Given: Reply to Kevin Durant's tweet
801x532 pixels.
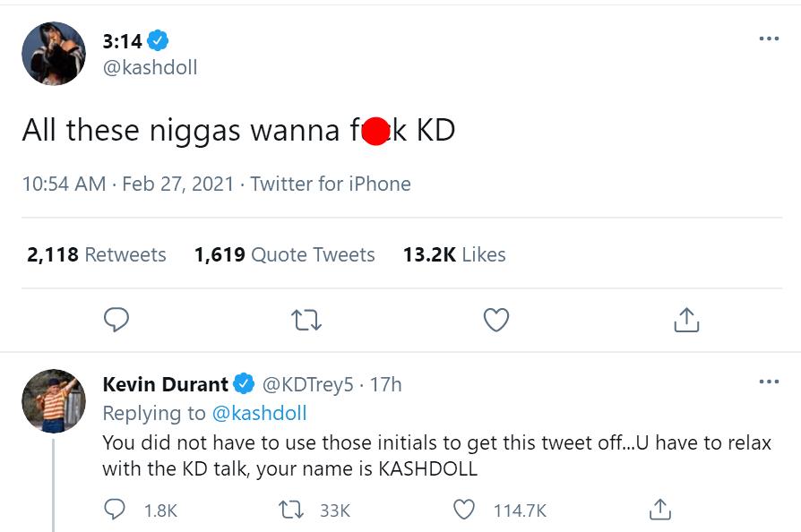Looking at the screenshot, I should click(x=116, y=510).
